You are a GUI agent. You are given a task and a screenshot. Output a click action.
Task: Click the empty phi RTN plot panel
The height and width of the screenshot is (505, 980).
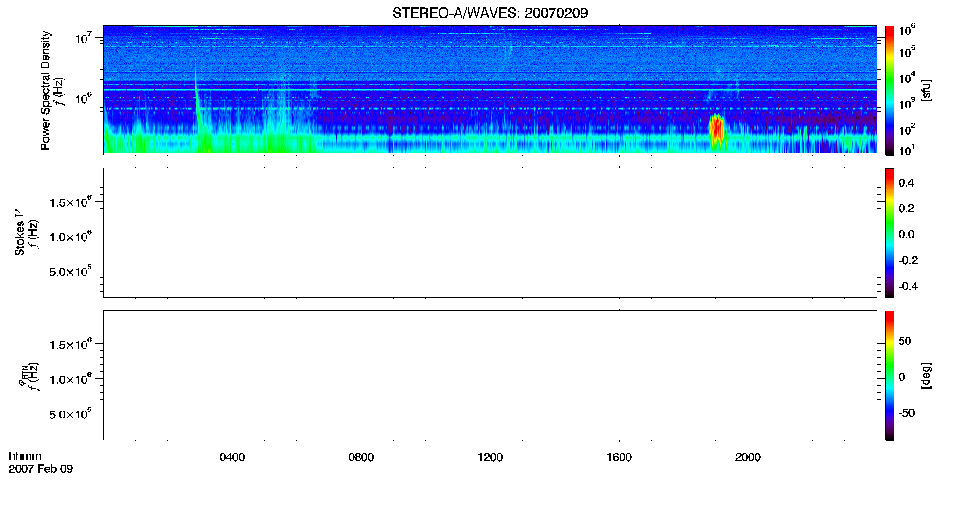[490, 375]
